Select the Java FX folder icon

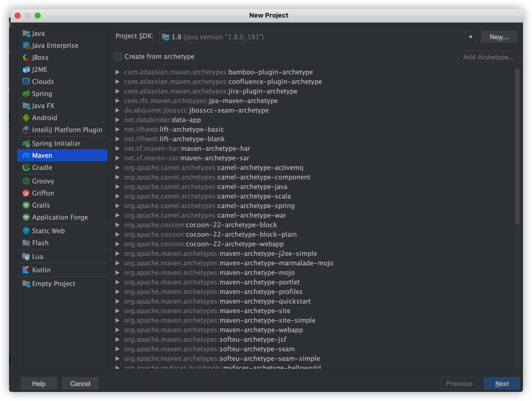(x=26, y=106)
